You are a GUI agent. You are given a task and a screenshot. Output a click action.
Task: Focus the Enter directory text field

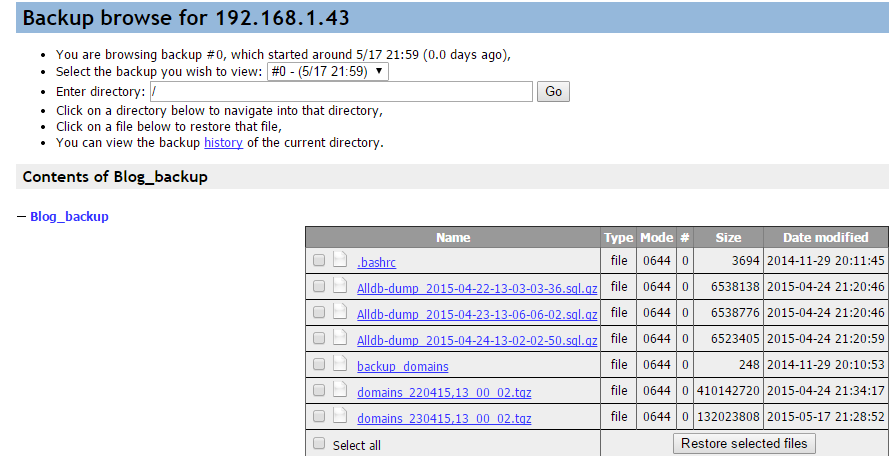[x=341, y=92]
